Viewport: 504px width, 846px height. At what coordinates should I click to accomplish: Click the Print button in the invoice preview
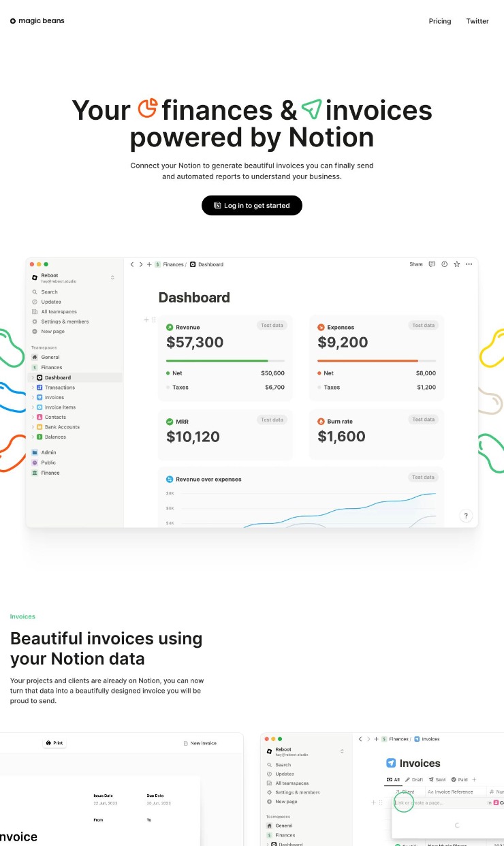[54, 743]
